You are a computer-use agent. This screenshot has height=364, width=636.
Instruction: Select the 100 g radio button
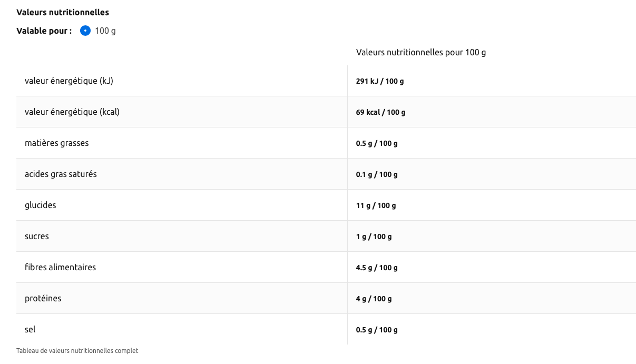coord(85,31)
